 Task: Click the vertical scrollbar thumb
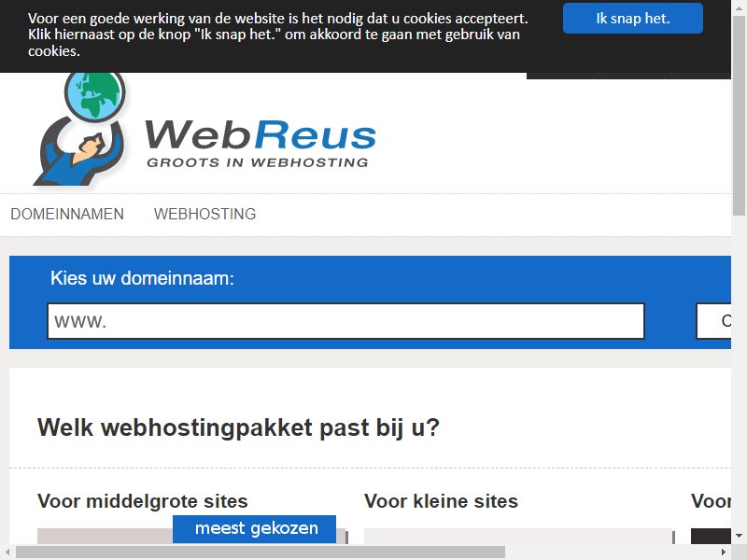(739, 114)
